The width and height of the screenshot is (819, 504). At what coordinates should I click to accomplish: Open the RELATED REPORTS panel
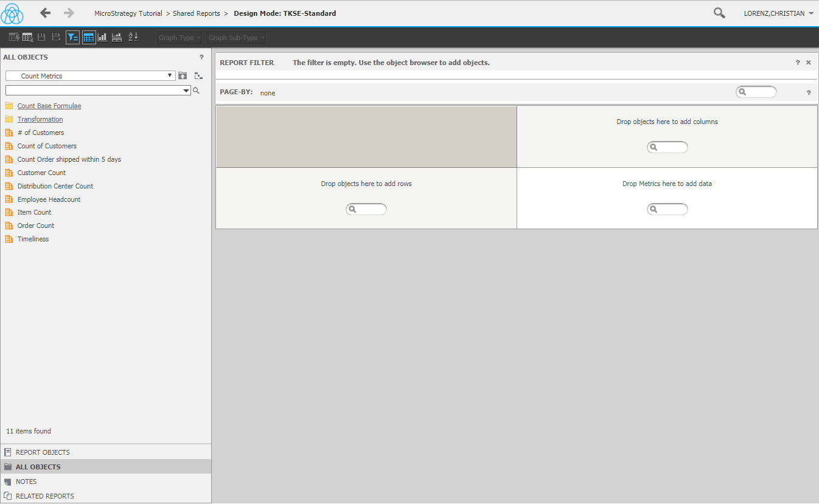pyautogui.click(x=45, y=496)
